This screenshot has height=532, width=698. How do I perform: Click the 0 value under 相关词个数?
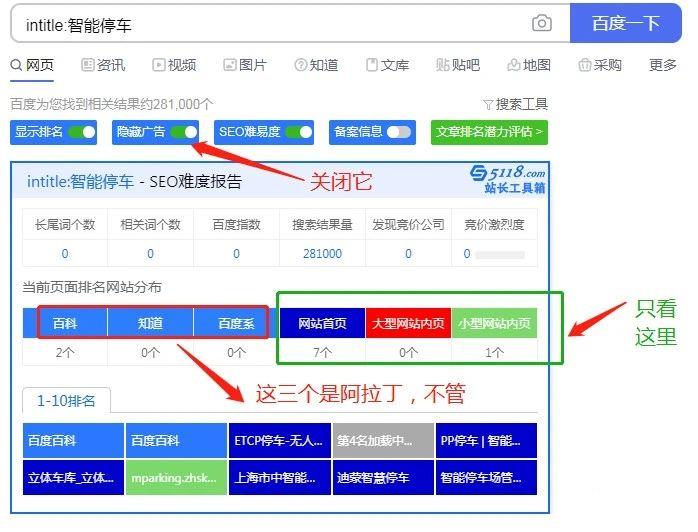150,254
